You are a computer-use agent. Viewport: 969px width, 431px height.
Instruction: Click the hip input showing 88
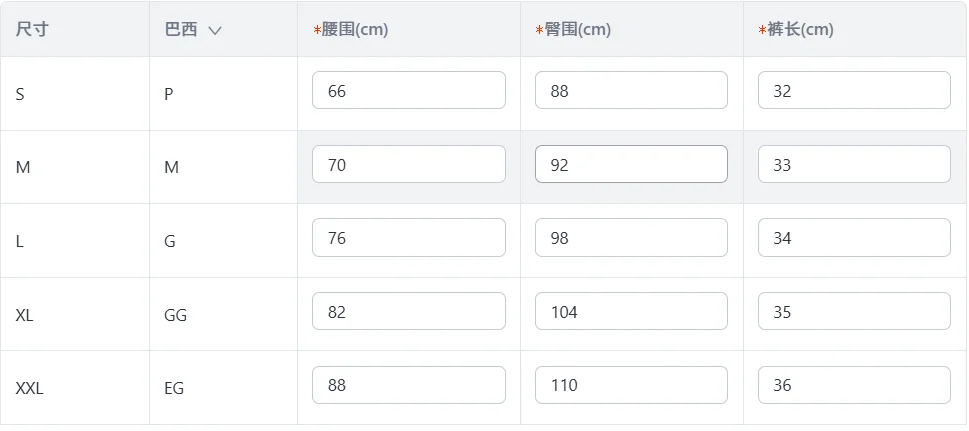pos(631,91)
